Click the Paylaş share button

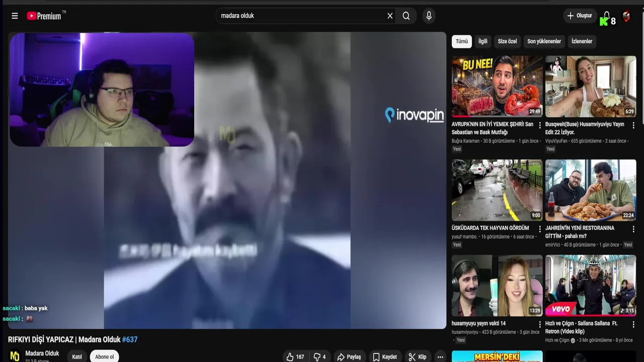pos(349,356)
